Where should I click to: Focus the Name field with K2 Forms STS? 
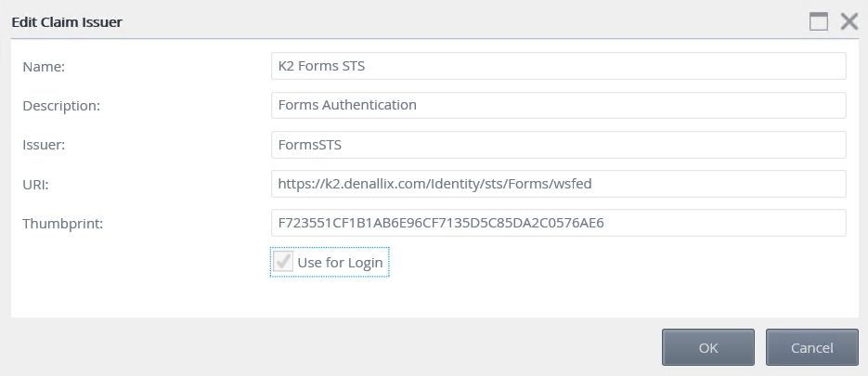point(558,66)
